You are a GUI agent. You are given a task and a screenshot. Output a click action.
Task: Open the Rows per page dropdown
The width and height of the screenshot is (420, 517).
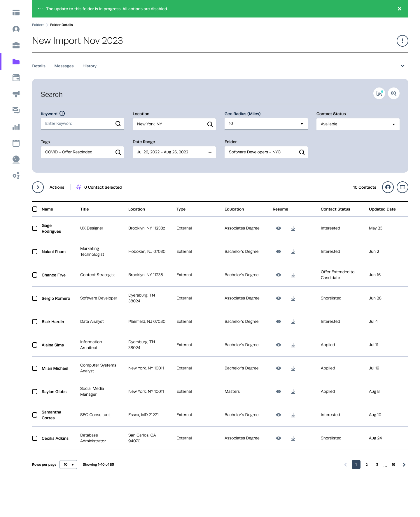[68, 465]
